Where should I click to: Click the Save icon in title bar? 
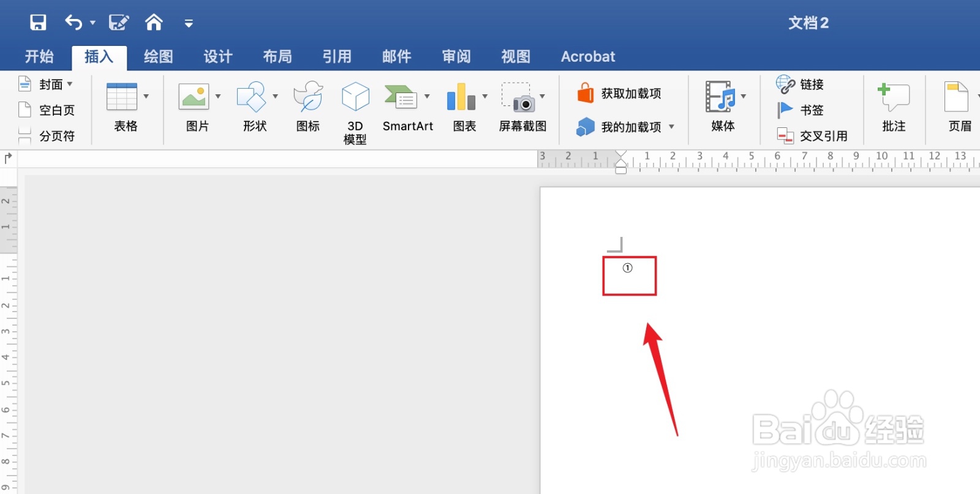(38, 23)
